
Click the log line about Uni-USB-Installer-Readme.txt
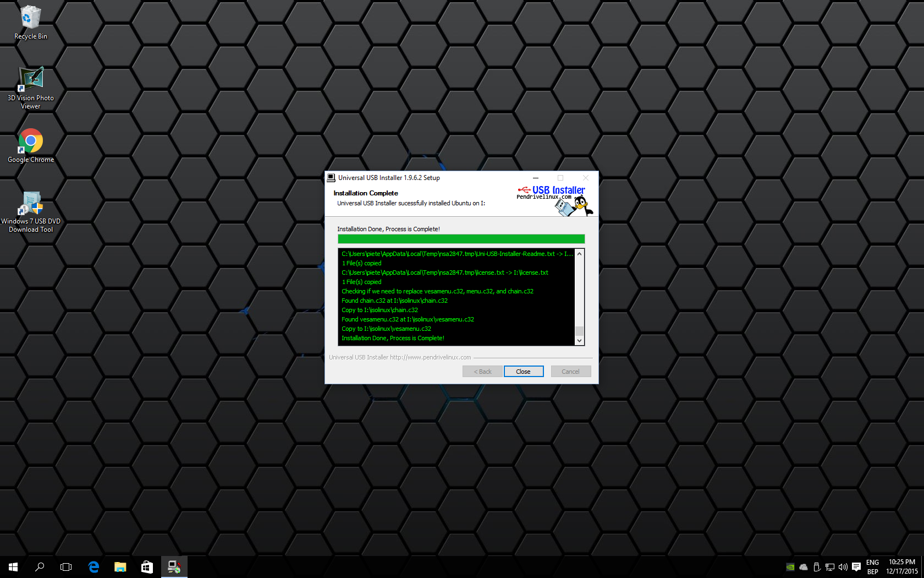click(x=457, y=254)
